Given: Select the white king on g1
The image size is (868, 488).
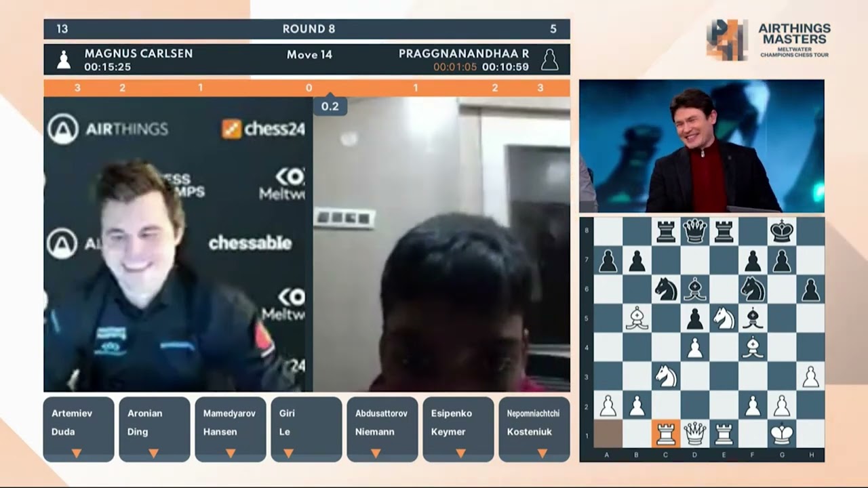Looking at the screenshot, I should pyautogui.click(x=782, y=434).
